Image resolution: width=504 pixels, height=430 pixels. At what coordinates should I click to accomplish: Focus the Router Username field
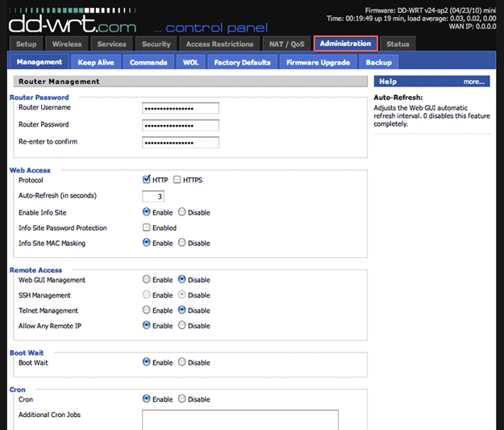pos(181,108)
